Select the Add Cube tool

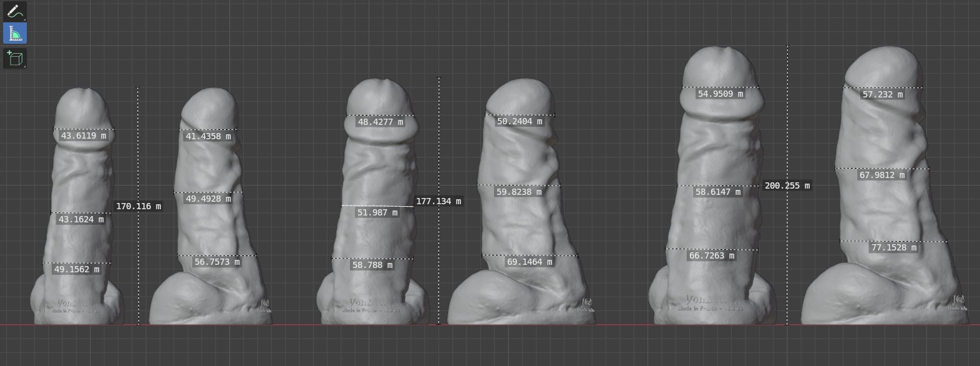[x=14, y=59]
